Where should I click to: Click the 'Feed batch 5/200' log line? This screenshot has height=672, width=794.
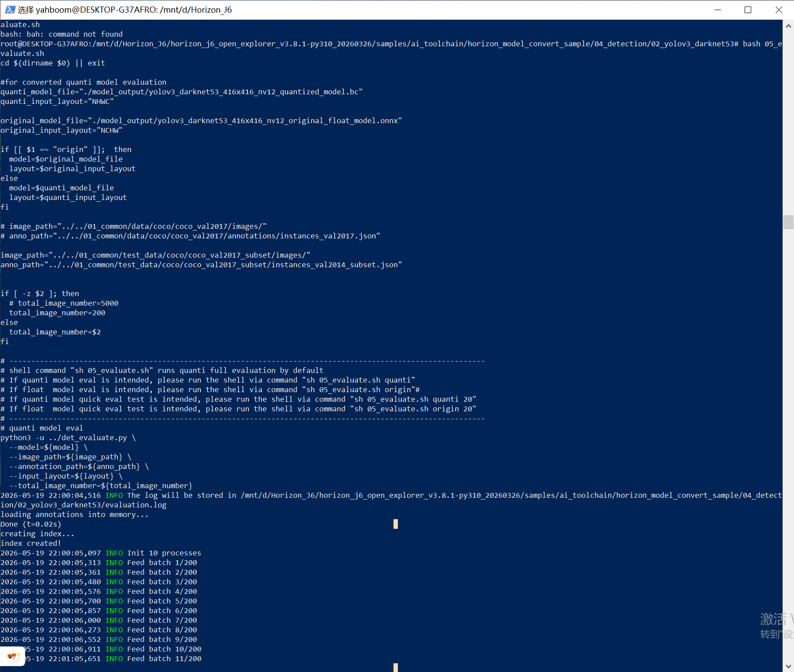(99, 601)
